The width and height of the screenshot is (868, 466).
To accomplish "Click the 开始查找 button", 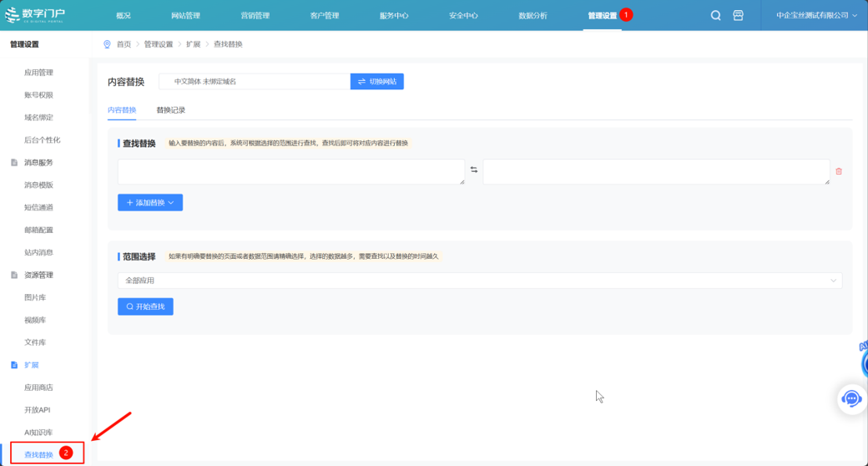I will [145, 306].
